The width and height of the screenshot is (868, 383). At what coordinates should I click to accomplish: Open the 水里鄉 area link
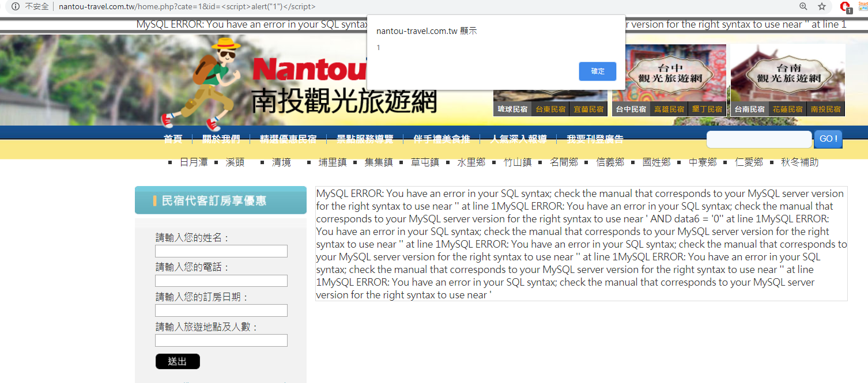(471, 162)
